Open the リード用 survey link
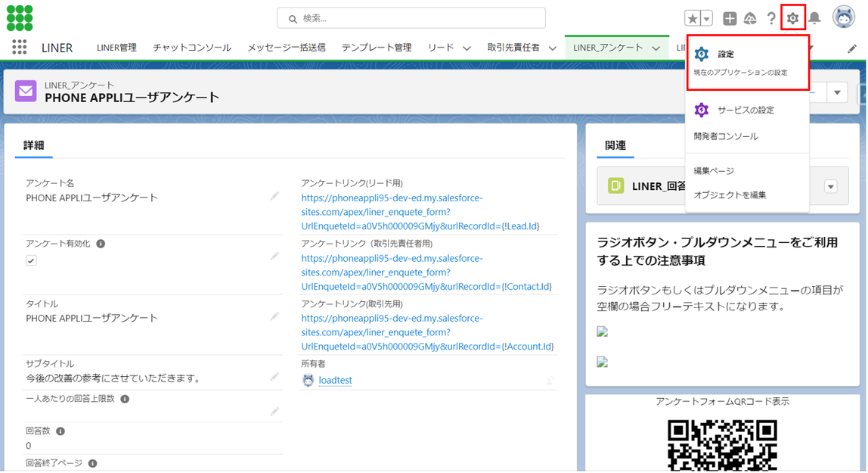Image resolution: width=868 pixels, height=473 pixels. (x=420, y=212)
